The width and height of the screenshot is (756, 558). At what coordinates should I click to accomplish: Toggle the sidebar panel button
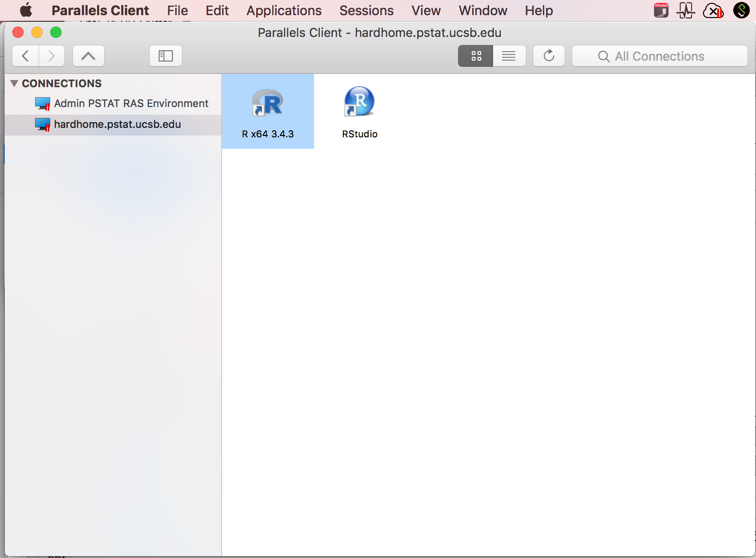[166, 56]
